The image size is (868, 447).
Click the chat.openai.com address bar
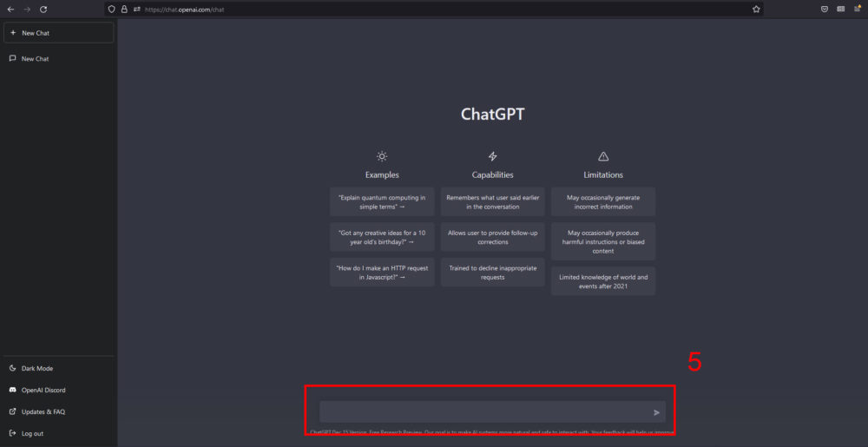coord(433,10)
